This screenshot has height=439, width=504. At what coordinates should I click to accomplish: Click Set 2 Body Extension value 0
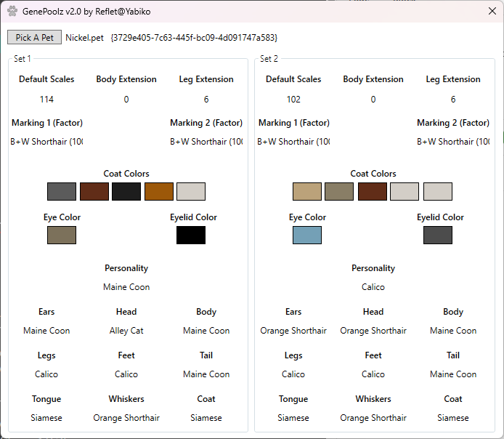click(373, 100)
